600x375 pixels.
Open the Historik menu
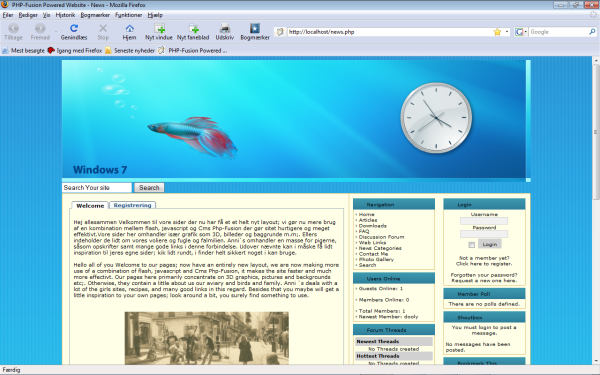coord(65,15)
